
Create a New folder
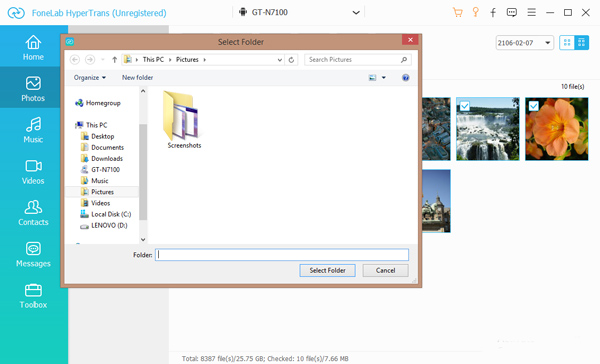point(137,77)
